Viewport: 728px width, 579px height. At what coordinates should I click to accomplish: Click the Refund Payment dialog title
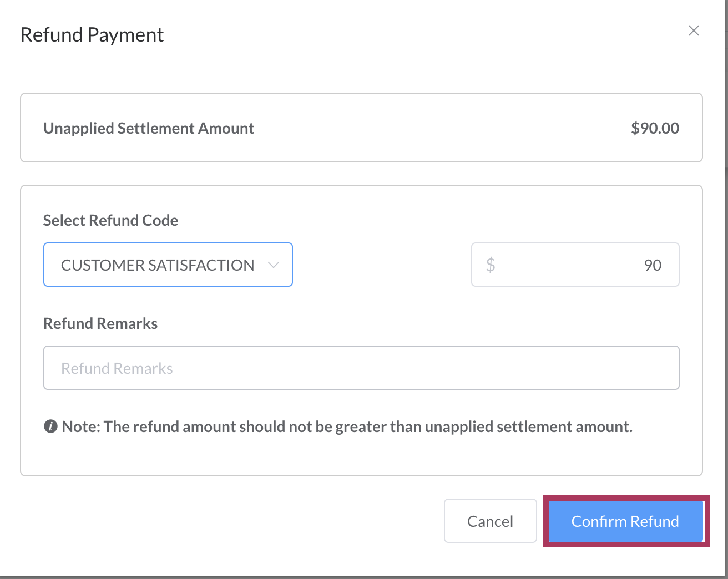click(x=92, y=35)
